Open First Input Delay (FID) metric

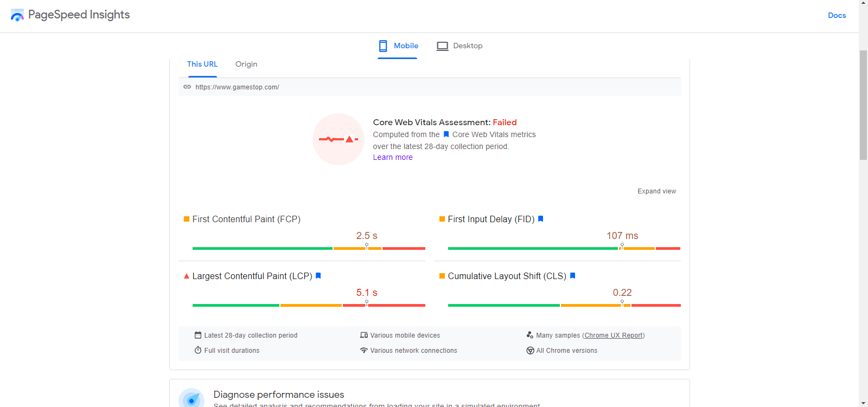click(491, 219)
